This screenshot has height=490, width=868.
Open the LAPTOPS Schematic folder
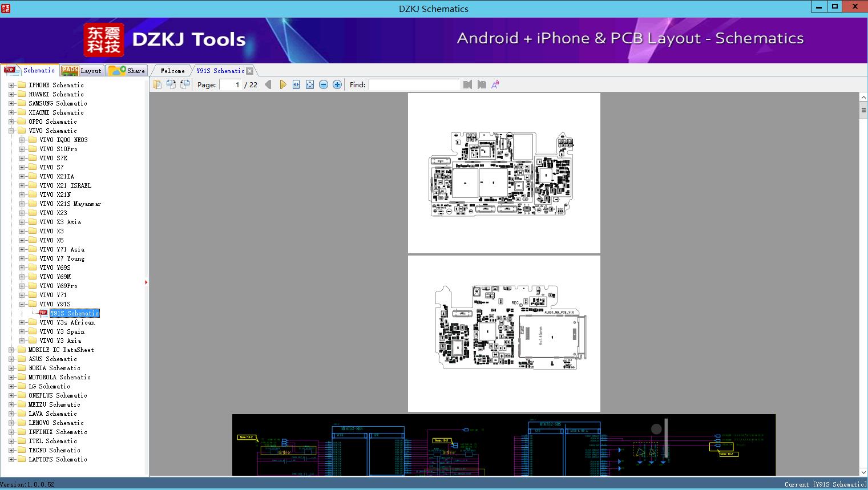pos(57,459)
